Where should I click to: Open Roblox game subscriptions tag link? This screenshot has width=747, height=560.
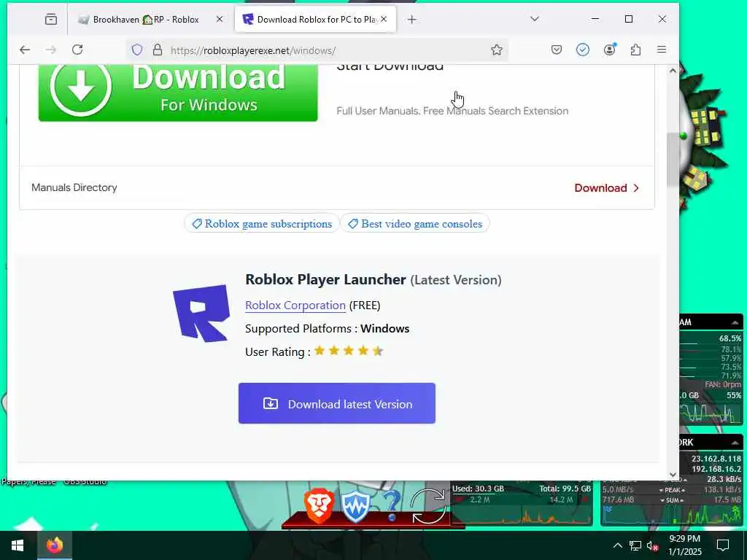tap(262, 224)
